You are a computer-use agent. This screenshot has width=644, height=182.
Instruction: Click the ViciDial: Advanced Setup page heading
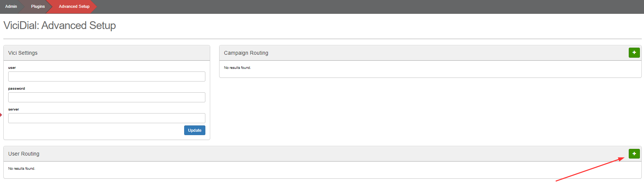click(x=60, y=25)
